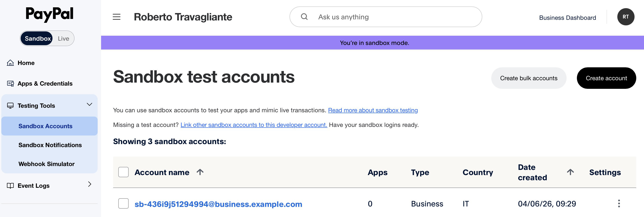The width and height of the screenshot is (644, 217).
Task: Tick the select-all accounts checkbox
Action: 123,172
